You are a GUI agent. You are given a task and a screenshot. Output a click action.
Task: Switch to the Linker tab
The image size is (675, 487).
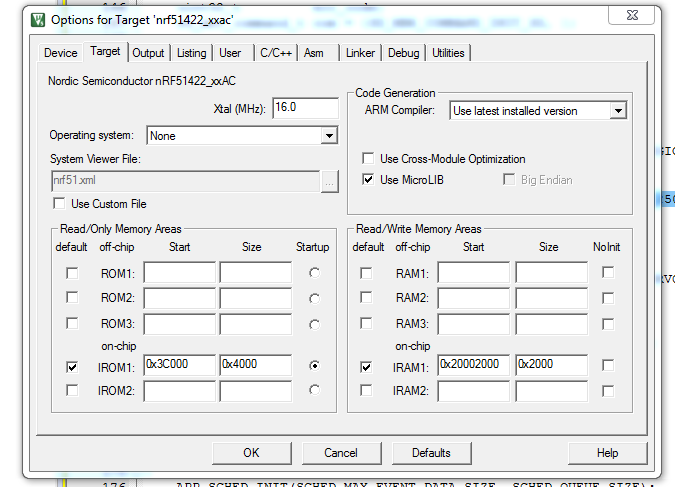click(x=360, y=53)
